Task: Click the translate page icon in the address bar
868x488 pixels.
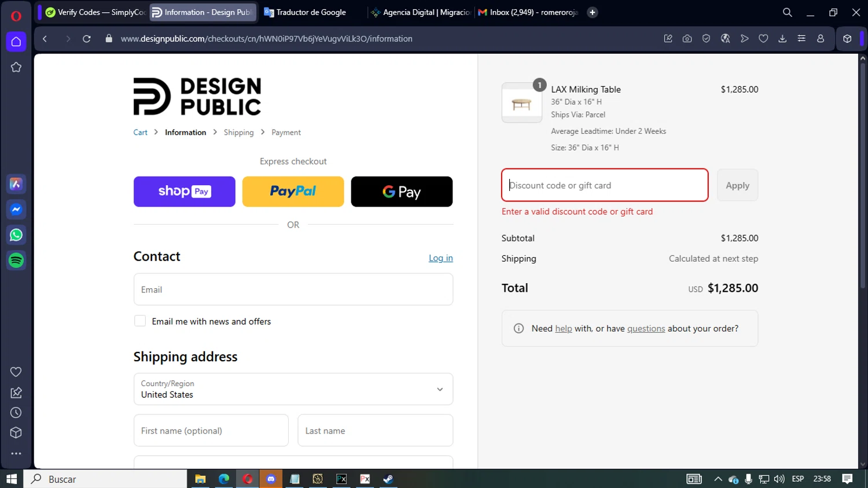Action: (725, 39)
